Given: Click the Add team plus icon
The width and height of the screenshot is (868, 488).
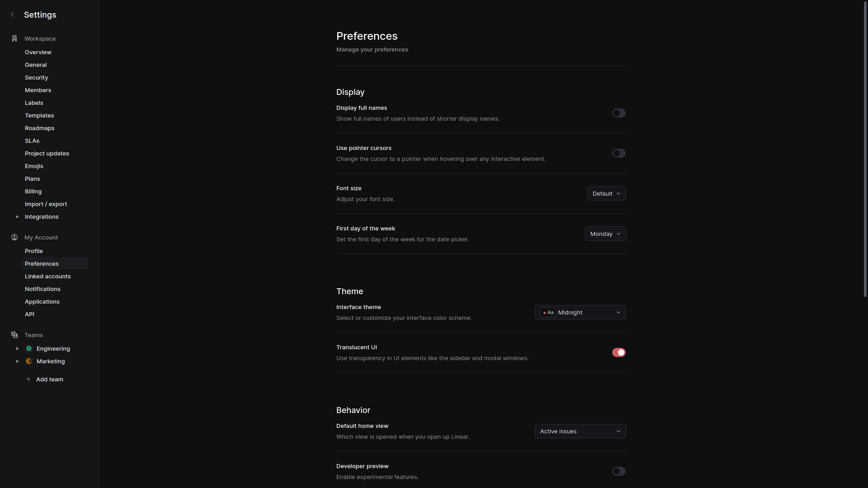Looking at the screenshot, I should tap(28, 379).
